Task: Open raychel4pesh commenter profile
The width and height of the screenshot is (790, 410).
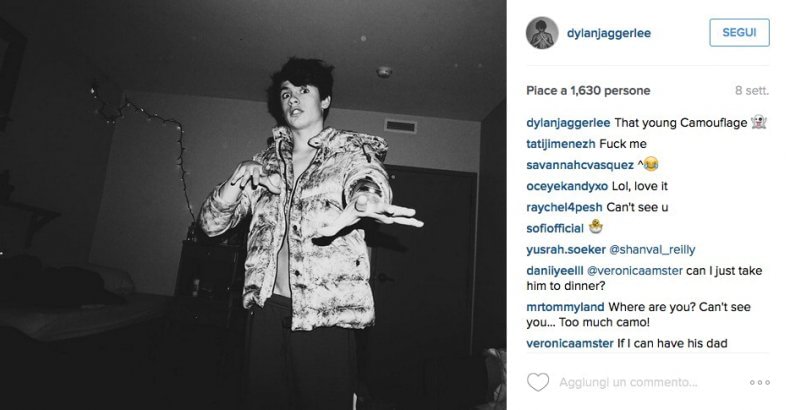Action: [564, 208]
